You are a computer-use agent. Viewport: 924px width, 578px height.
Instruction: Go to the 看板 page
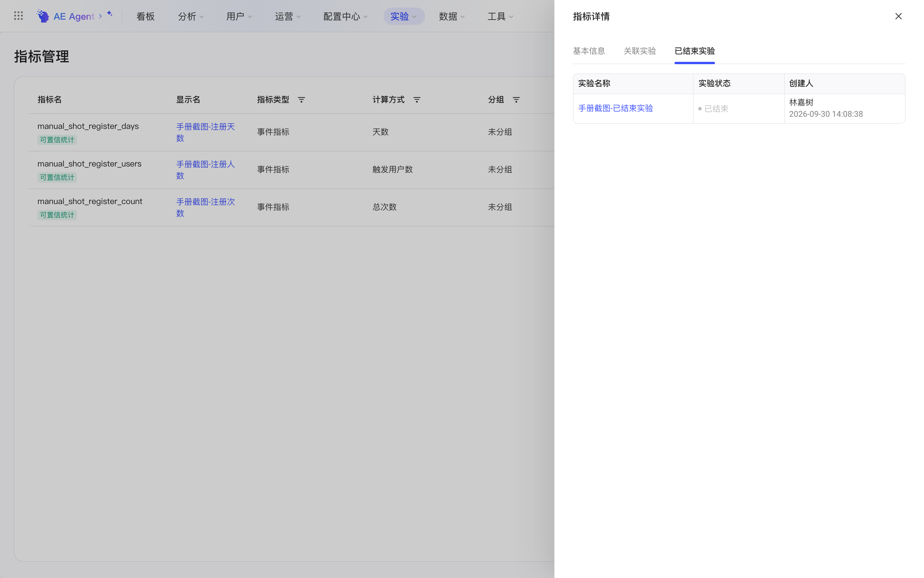tap(146, 16)
